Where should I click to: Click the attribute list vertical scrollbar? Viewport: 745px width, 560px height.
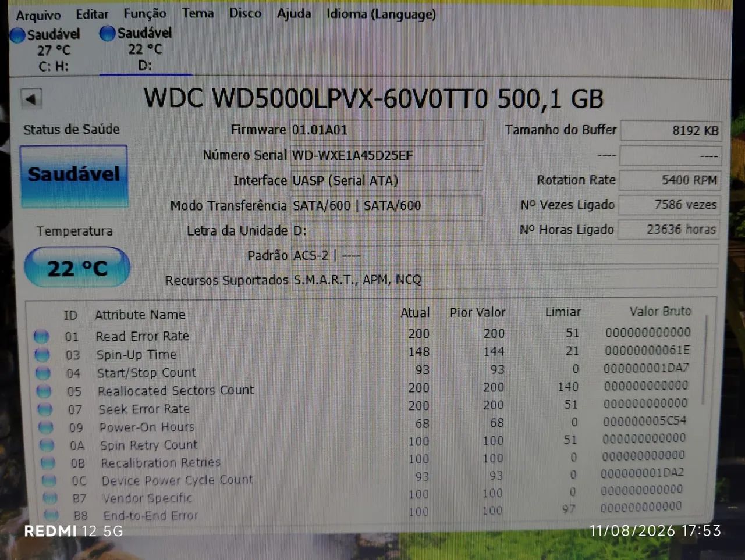(705, 361)
